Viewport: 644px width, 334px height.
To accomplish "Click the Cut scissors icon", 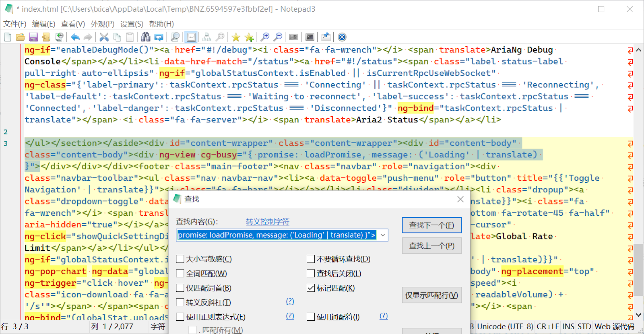I will click(104, 37).
